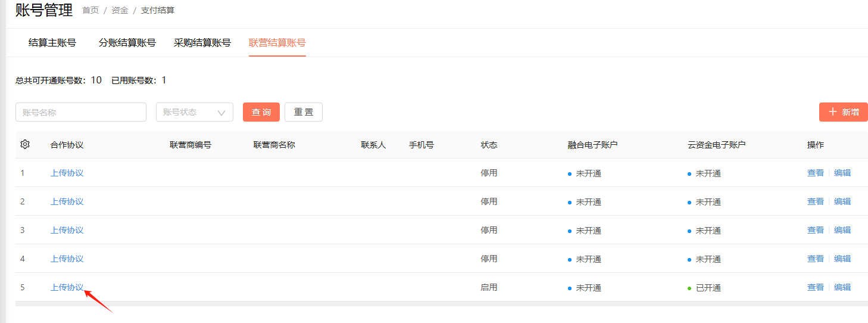Click the 联营商编号 column header
This screenshot has height=323, width=868.
pyautogui.click(x=191, y=145)
